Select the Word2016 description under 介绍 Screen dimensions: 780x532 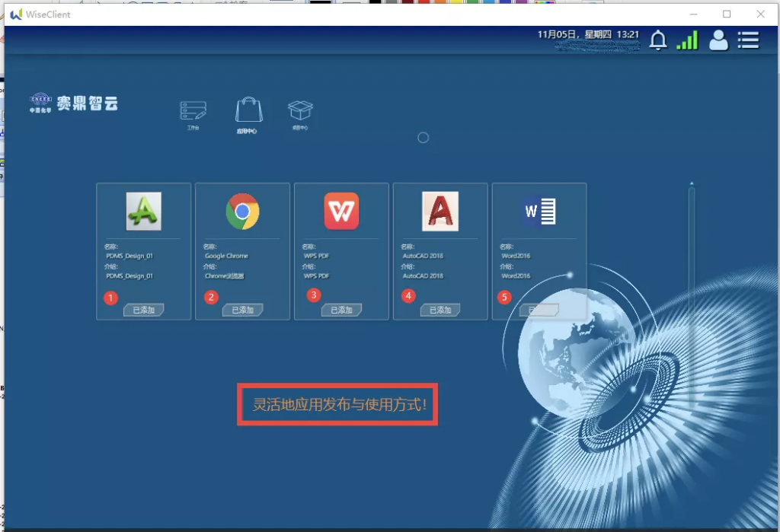click(516, 276)
